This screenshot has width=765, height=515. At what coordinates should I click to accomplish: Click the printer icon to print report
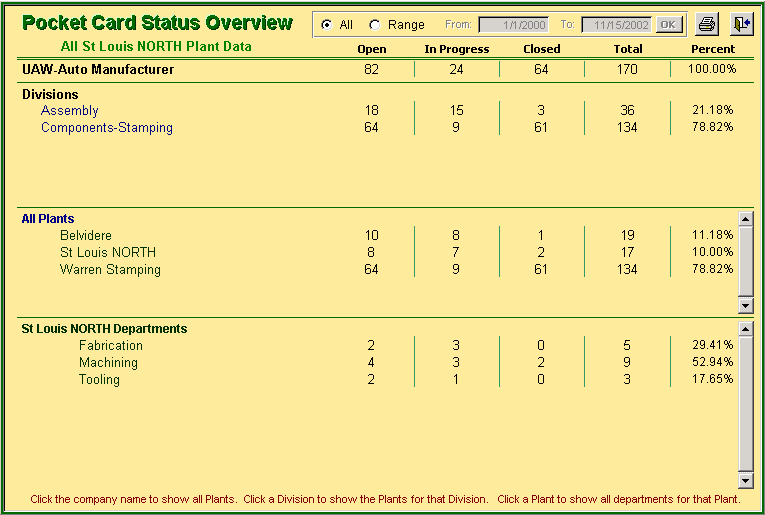706,24
